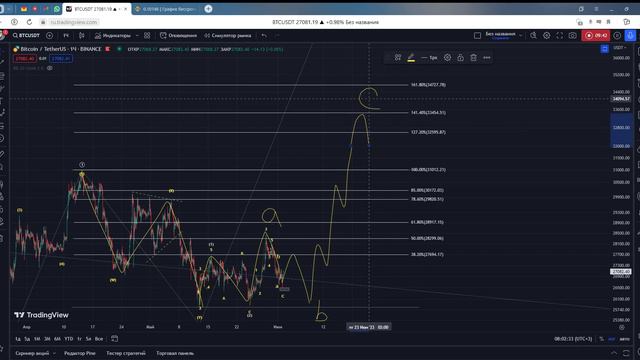
Task: Open time axis settings gear icon
Action: [x=621, y=327]
